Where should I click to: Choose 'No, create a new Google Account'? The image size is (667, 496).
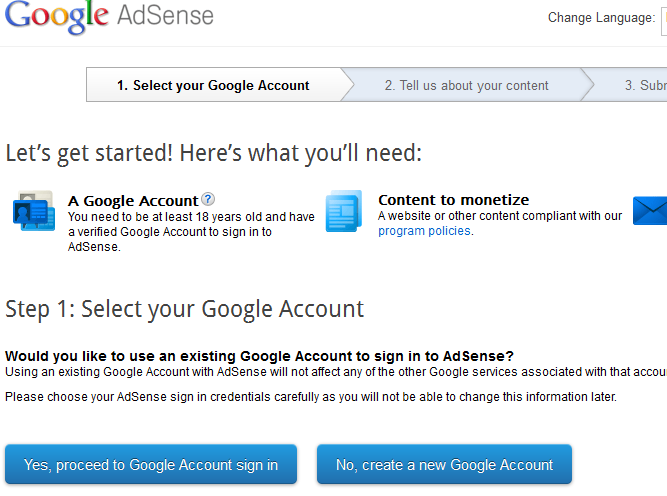point(444,465)
